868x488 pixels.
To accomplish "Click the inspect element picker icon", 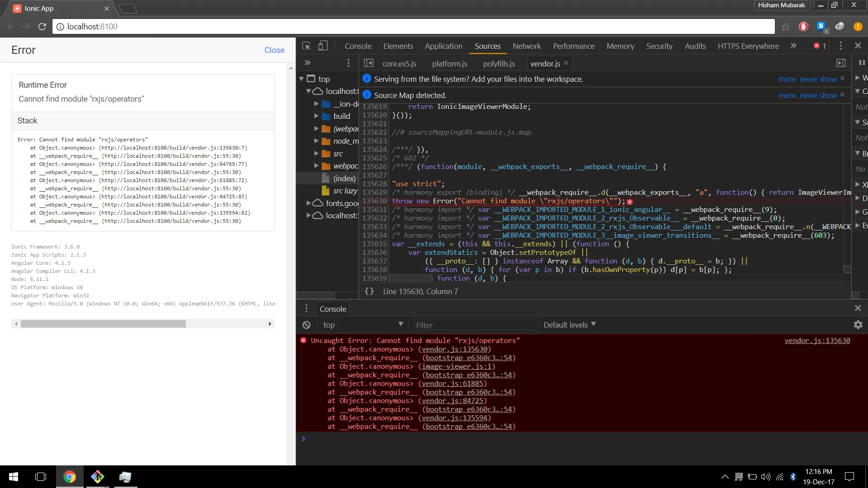I will tap(306, 46).
